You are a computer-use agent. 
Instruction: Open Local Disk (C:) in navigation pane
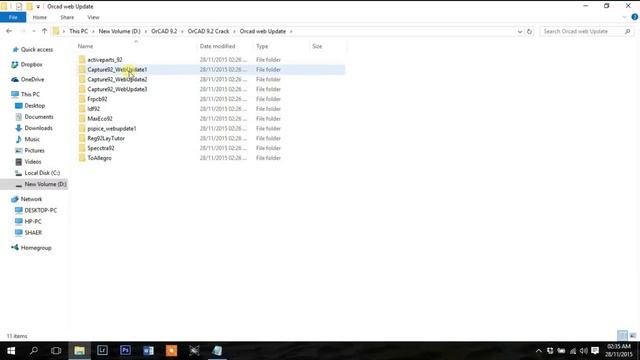click(x=42, y=173)
